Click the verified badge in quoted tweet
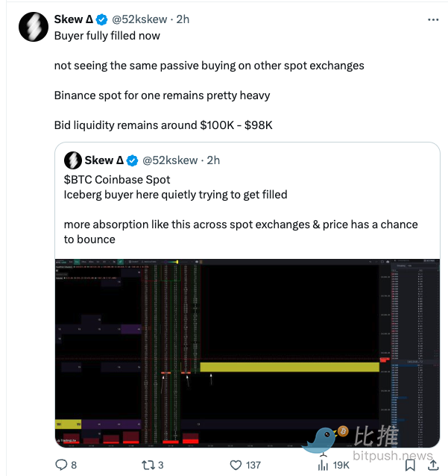The height and width of the screenshot is (476, 448). pyautogui.click(x=132, y=160)
